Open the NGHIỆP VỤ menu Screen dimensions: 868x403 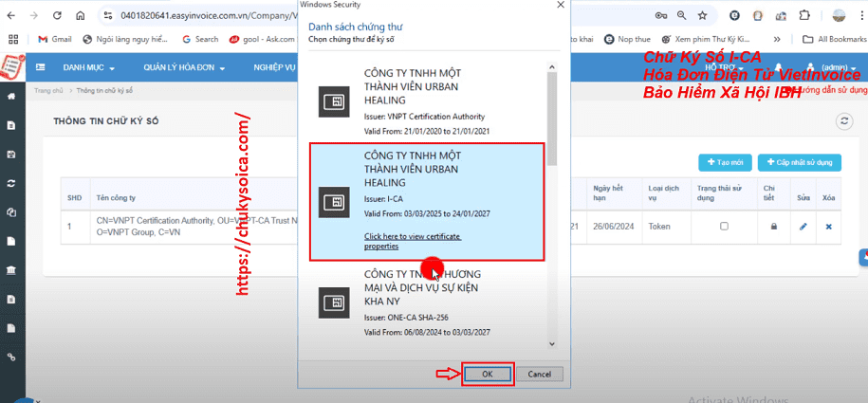275,68
